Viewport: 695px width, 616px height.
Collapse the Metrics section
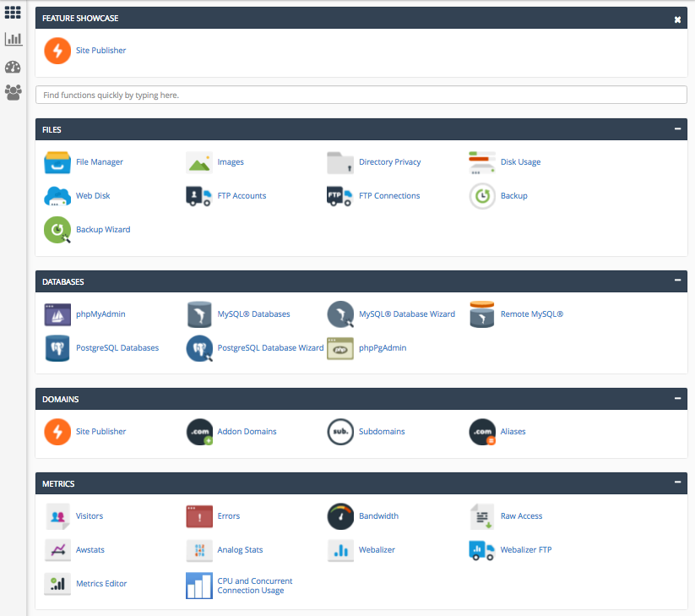pos(677,482)
